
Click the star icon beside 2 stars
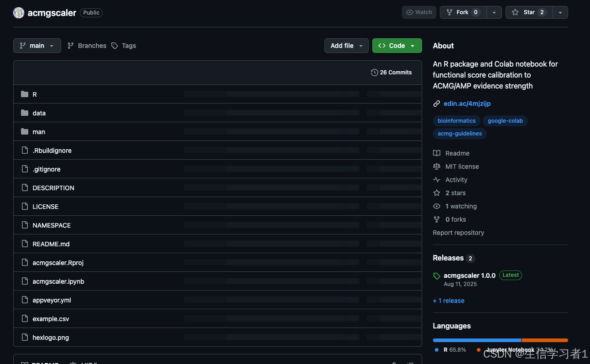(x=437, y=193)
